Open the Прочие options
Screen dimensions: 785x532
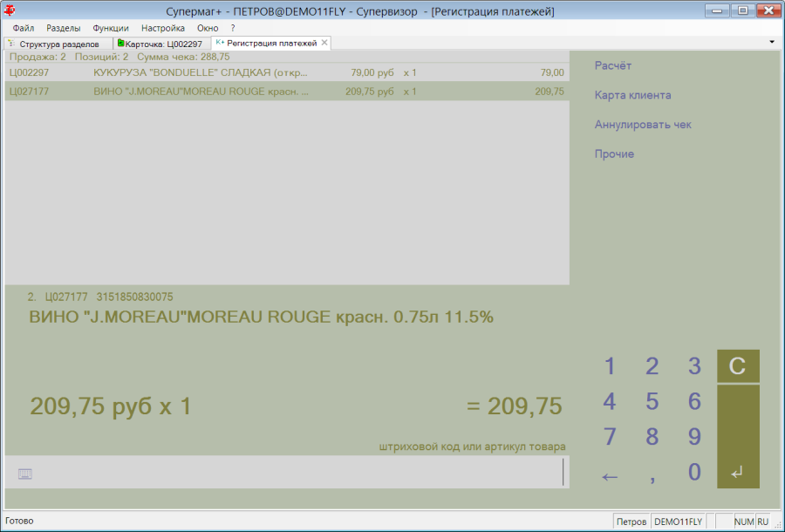point(614,154)
